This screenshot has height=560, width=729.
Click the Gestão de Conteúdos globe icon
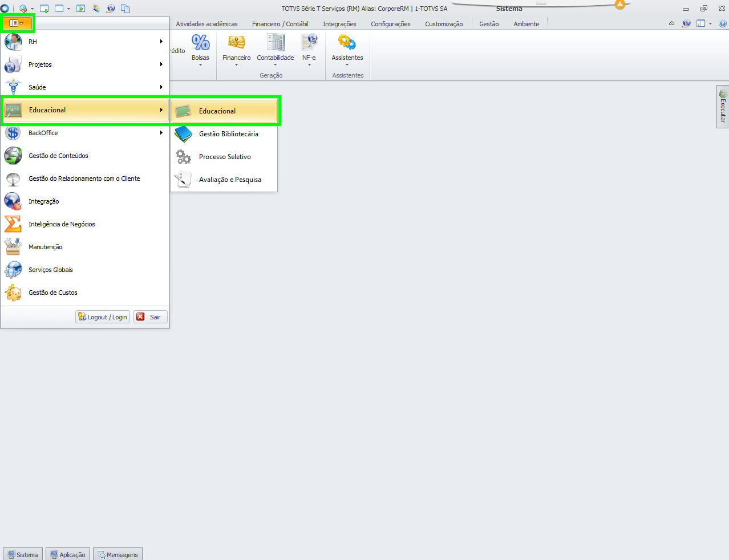coord(13,156)
